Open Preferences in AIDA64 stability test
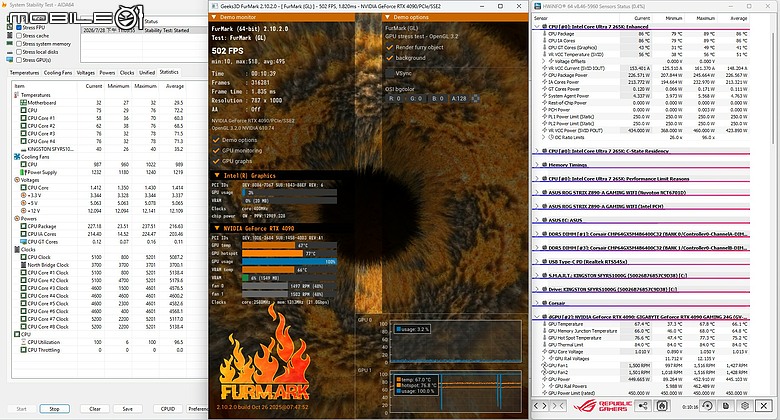The height and width of the screenshot is (420, 780). coord(197,409)
